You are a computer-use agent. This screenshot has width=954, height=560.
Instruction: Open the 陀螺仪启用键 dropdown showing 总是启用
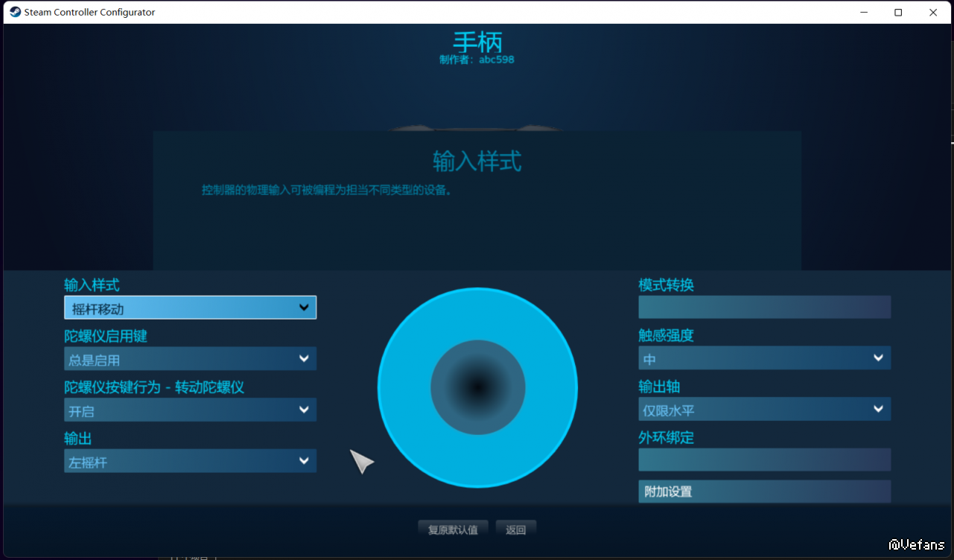click(190, 359)
